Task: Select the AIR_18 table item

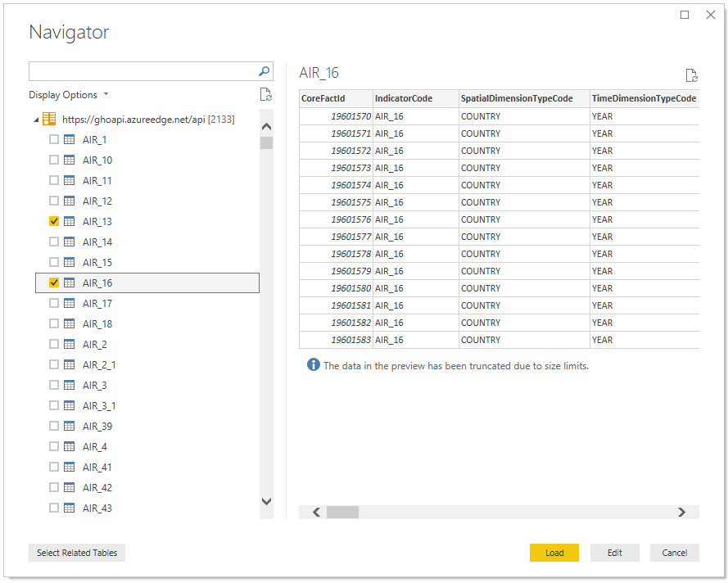Action: click(x=97, y=324)
